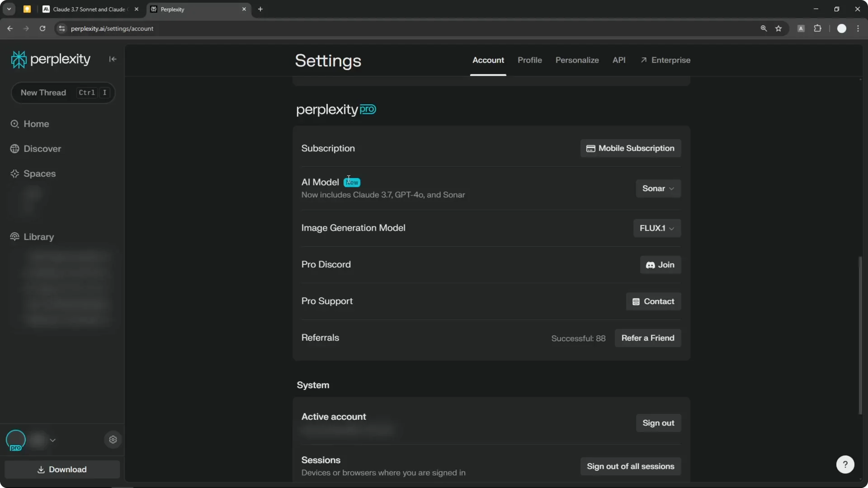Open the settings gear in the sidebar
The height and width of the screenshot is (488, 868).
pyautogui.click(x=113, y=440)
